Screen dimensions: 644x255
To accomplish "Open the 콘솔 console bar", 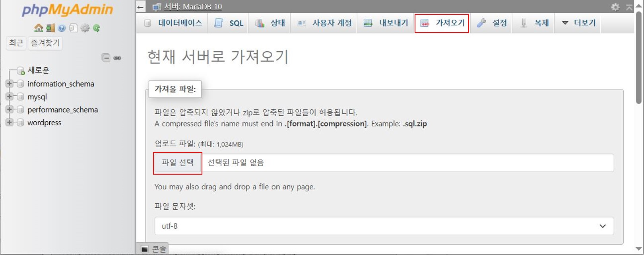I will (153, 249).
